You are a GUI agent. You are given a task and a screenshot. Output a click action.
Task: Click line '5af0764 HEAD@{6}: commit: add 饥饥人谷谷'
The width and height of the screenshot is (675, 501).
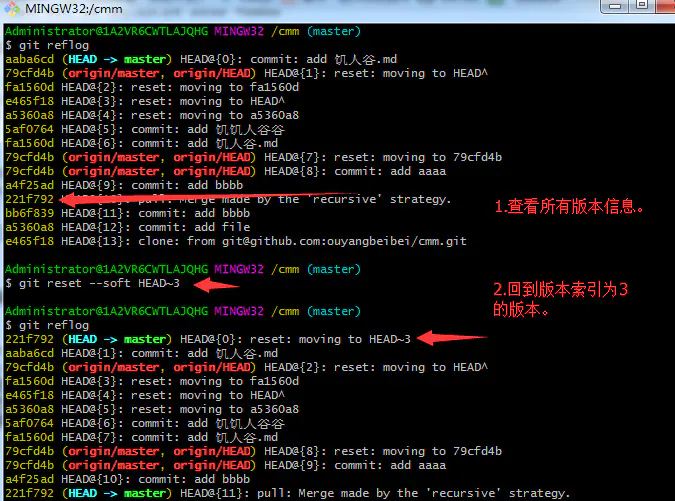tap(145, 423)
